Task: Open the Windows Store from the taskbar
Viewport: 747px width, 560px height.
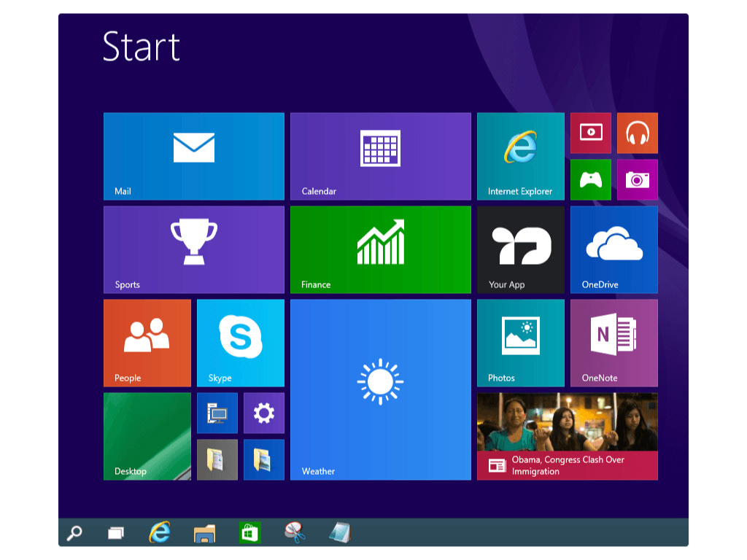Action: tap(249, 533)
